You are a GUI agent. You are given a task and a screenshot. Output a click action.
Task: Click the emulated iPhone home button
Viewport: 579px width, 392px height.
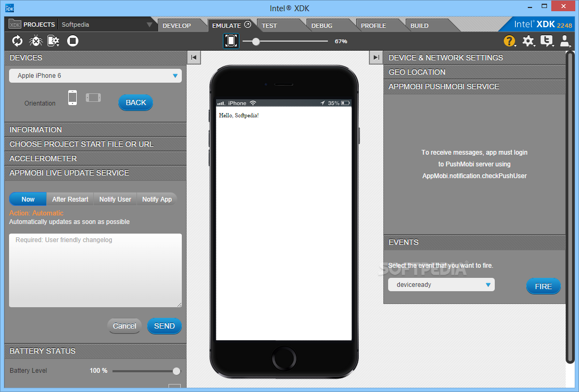[x=284, y=358]
